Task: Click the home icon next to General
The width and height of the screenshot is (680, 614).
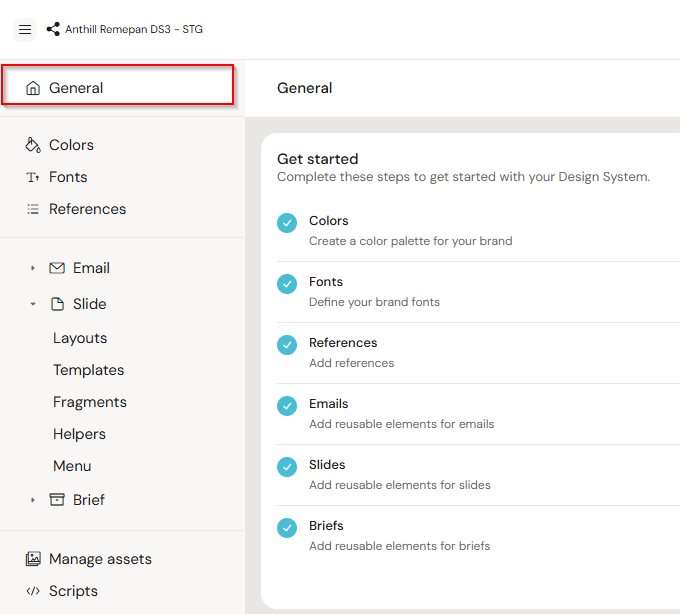Action: click(33, 88)
